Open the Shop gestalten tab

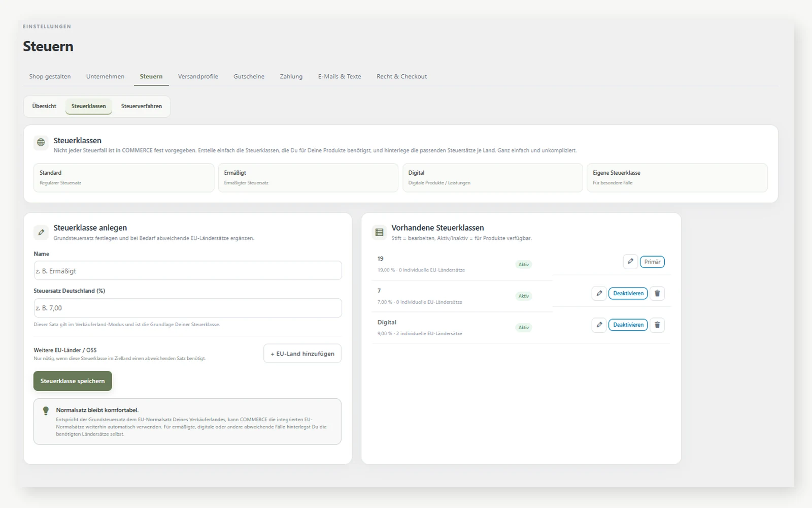[x=50, y=76]
